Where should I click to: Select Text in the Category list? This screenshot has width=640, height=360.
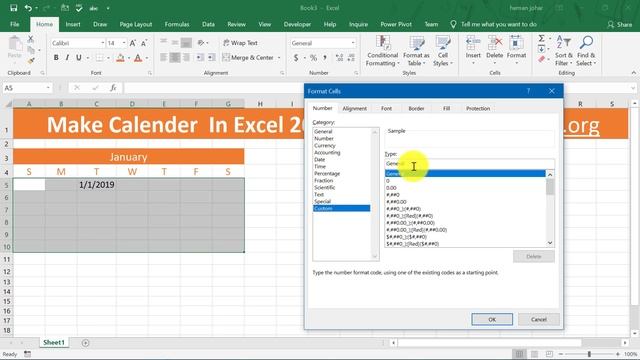click(319, 195)
